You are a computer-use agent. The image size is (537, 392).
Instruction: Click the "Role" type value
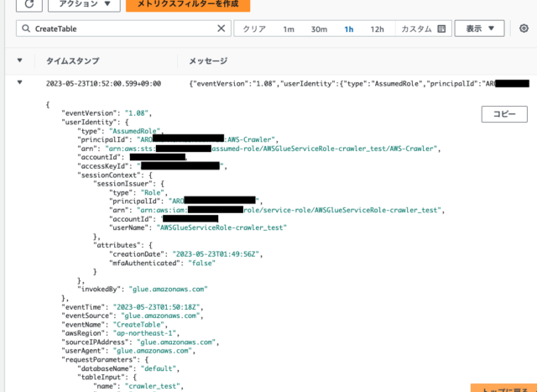click(153, 192)
